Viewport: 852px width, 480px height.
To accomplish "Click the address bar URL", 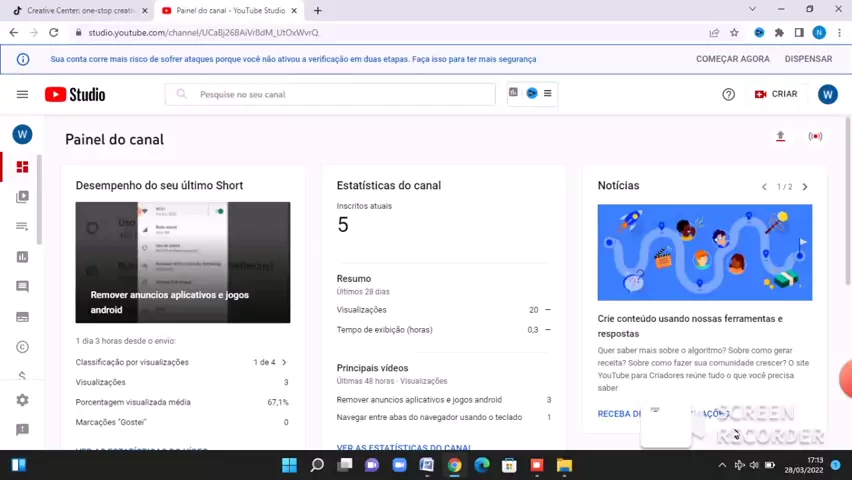I will pyautogui.click(x=203, y=33).
